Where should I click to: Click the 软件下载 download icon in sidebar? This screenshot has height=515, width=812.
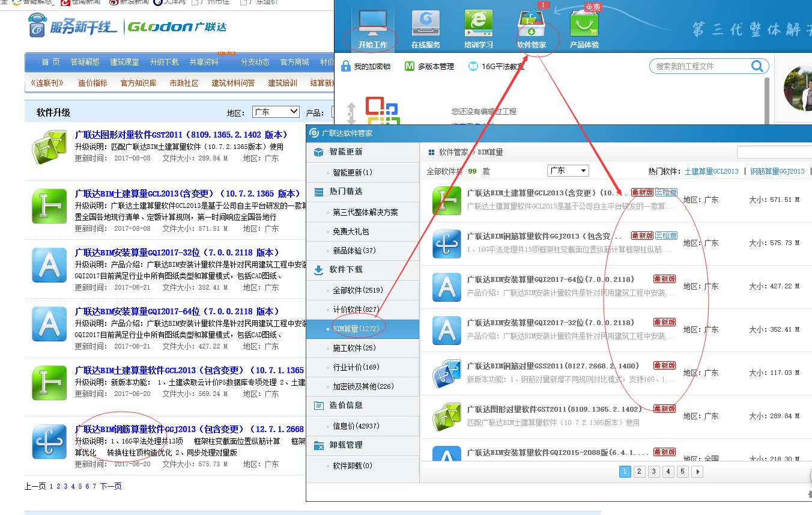tap(318, 270)
